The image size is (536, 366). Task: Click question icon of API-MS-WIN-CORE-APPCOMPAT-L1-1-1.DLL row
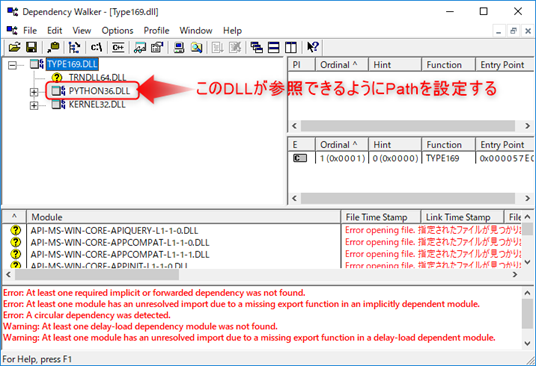pos(16,254)
